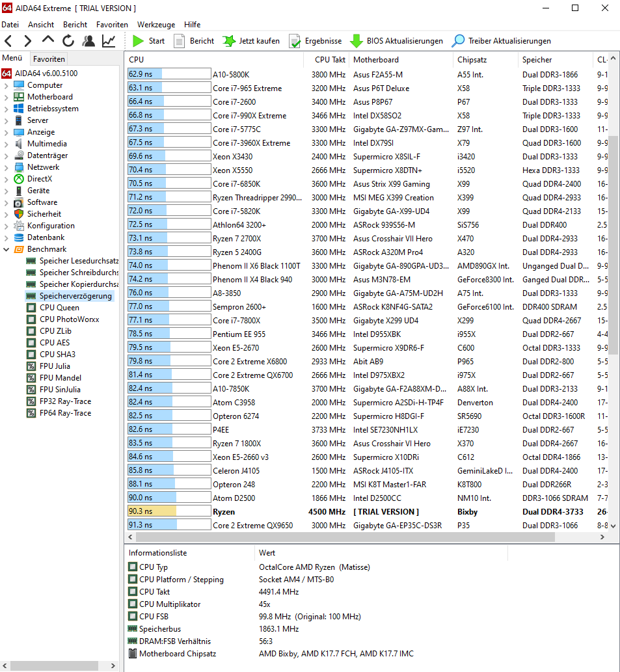Click the FPU Mandel benchmark icon
The image size is (620, 672).
[31, 377]
